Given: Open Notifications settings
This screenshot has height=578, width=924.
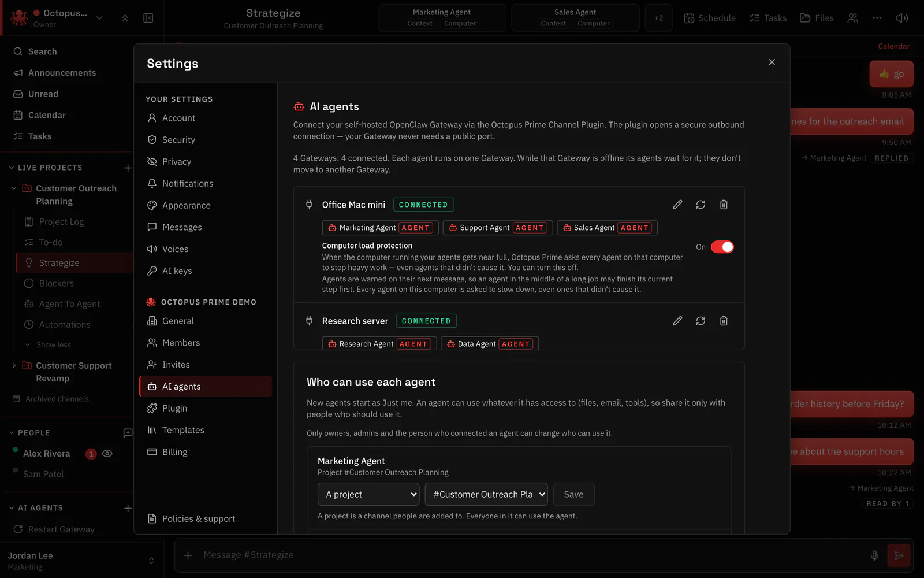Looking at the screenshot, I should tap(206, 183).
